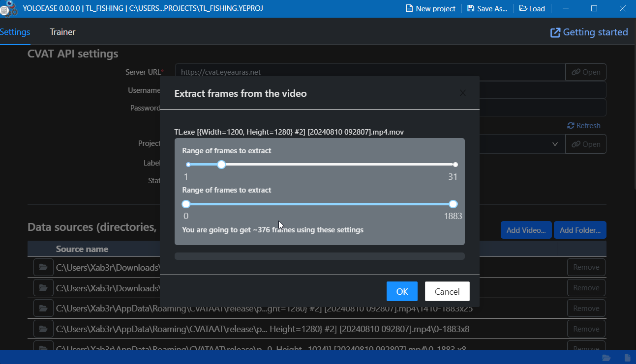Click Open button next to Project dropdown
This screenshot has width=636, height=364.
[586, 144]
